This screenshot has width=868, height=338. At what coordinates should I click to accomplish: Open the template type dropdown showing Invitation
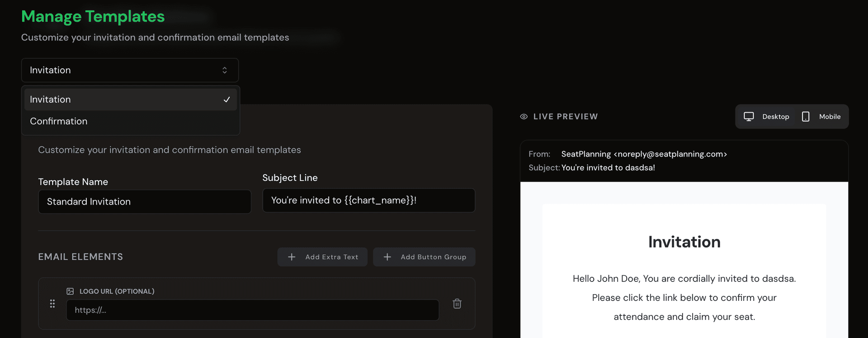pos(130,70)
